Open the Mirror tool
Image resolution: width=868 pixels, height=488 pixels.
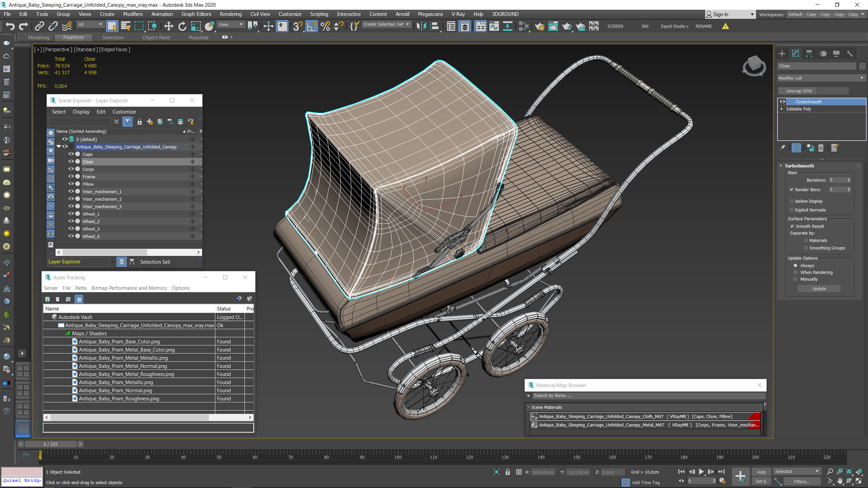tap(421, 26)
